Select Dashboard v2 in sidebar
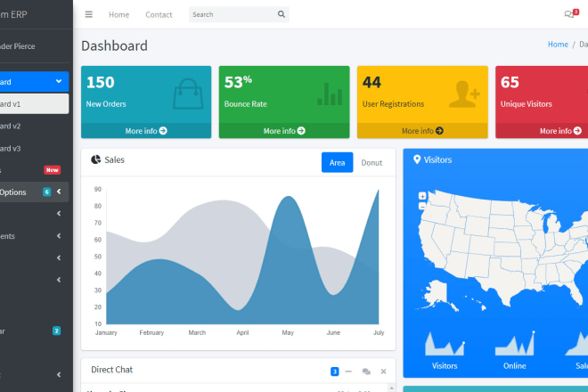 click(x=34, y=126)
